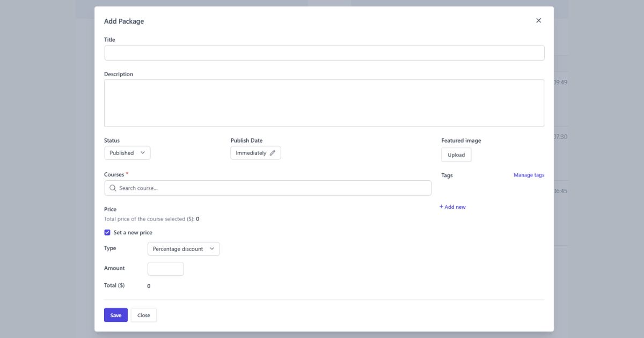Viewport: 644px width, 338px height.
Task: Open the Status dropdown showing 'Published'
Action: (x=127, y=152)
